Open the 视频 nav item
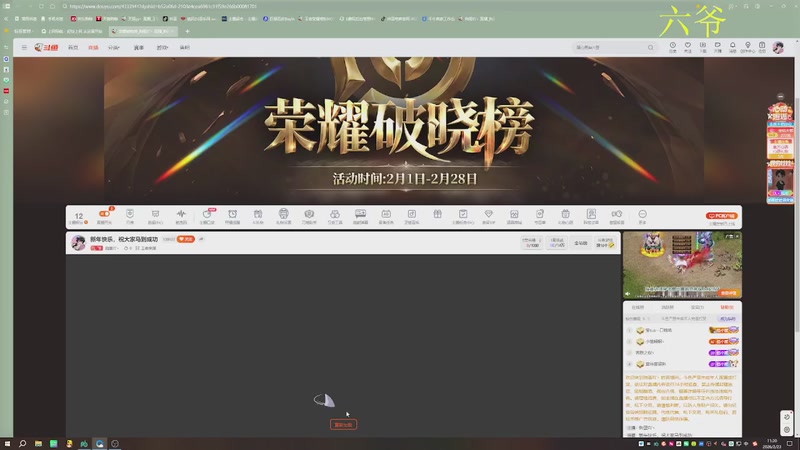The height and width of the screenshot is (450, 800). pos(162,47)
